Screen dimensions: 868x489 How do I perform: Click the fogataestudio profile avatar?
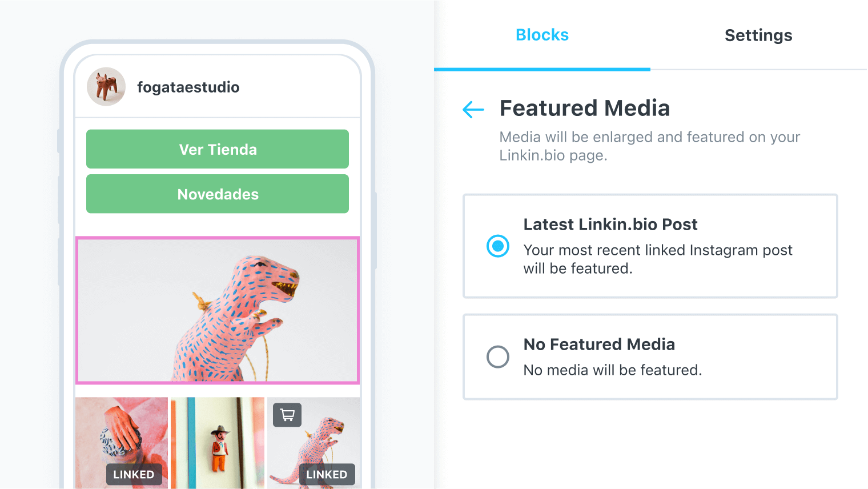[x=106, y=87]
